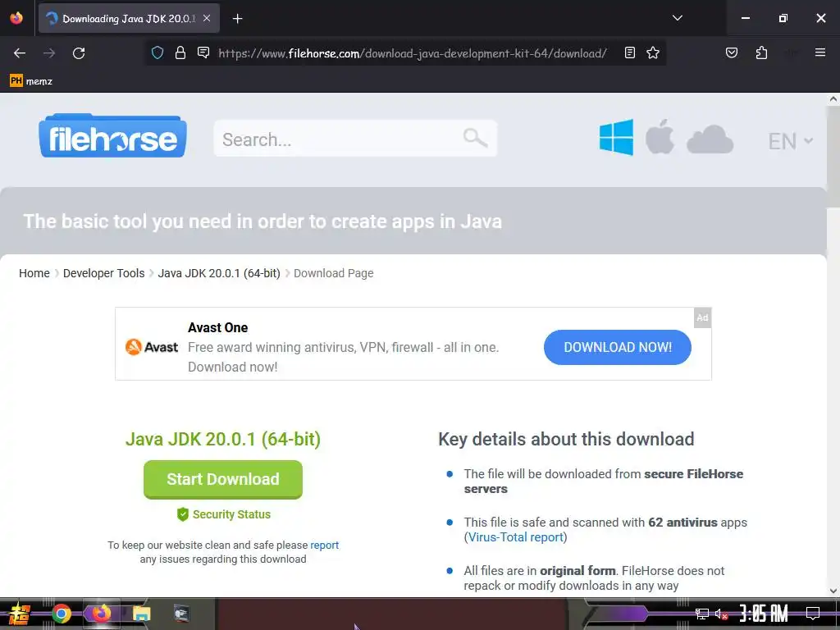Viewport: 840px width, 630px height.
Task: Click the muted volume tray icon
Action: [x=721, y=614]
